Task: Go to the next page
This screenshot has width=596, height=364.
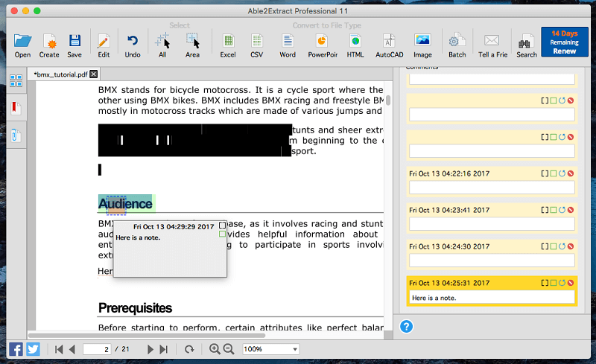Action: point(150,349)
